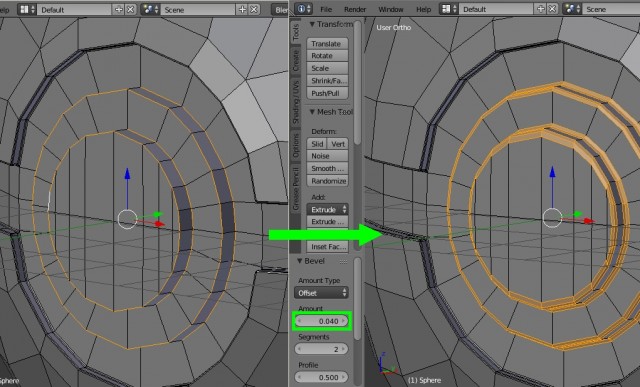Click the (1) Sphere object label
Viewport: 640px width, 387px height.
(x=424, y=380)
